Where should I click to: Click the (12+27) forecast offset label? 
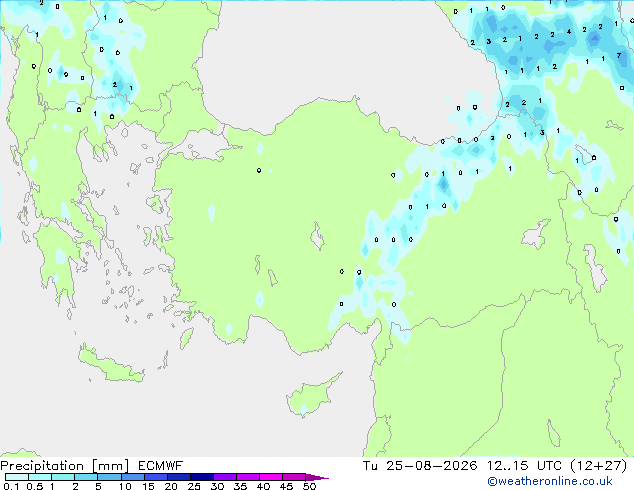pos(598,466)
